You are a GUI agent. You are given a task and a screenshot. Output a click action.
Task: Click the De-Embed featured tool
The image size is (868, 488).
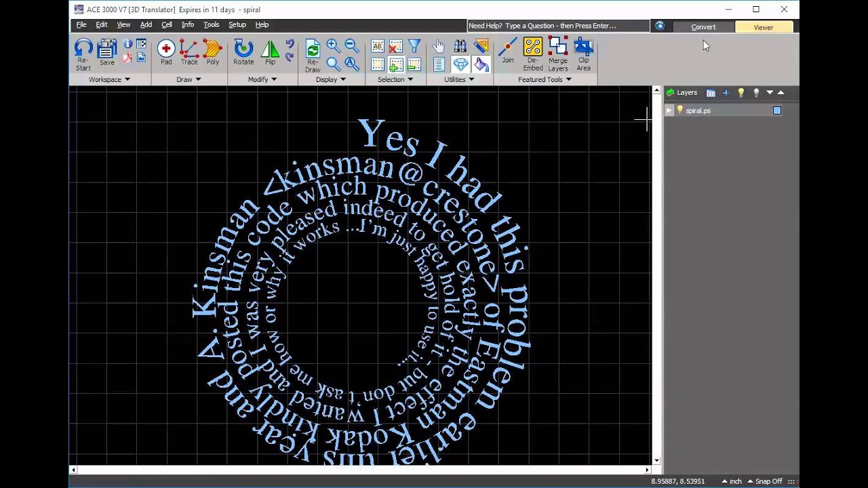coord(533,54)
